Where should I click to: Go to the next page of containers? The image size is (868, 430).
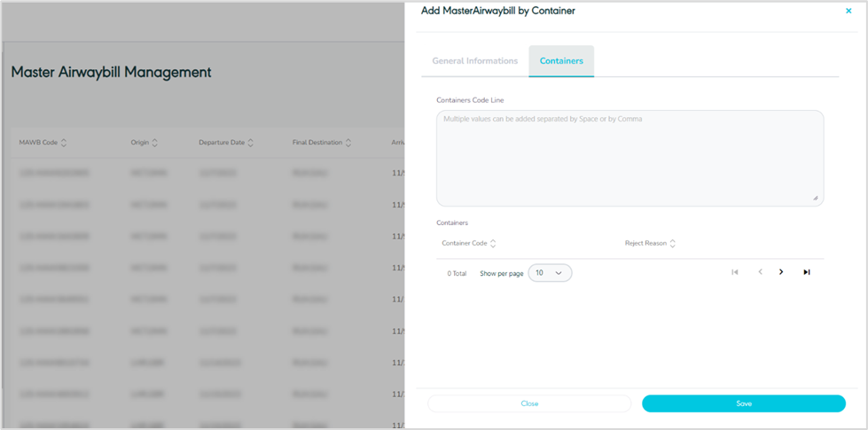[x=781, y=272]
